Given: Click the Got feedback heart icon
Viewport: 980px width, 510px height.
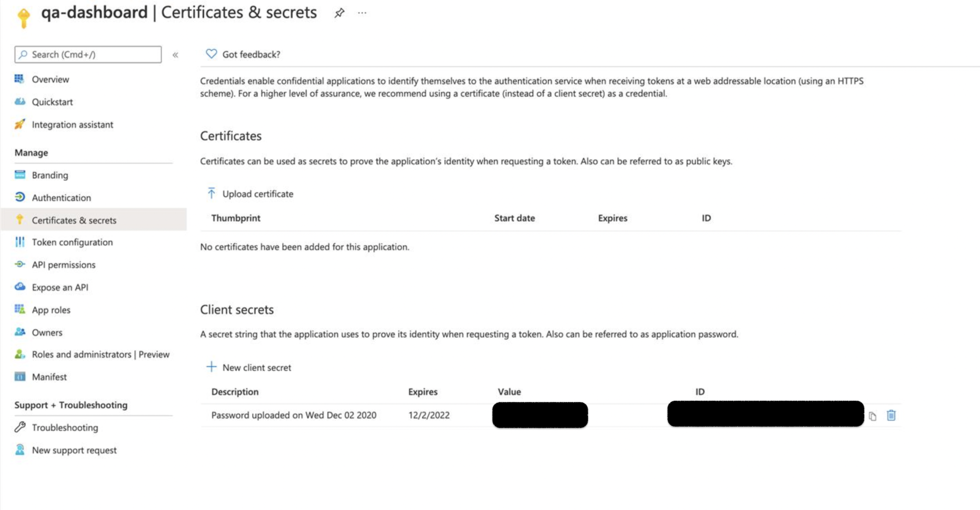Looking at the screenshot, I should coord(211,54).
